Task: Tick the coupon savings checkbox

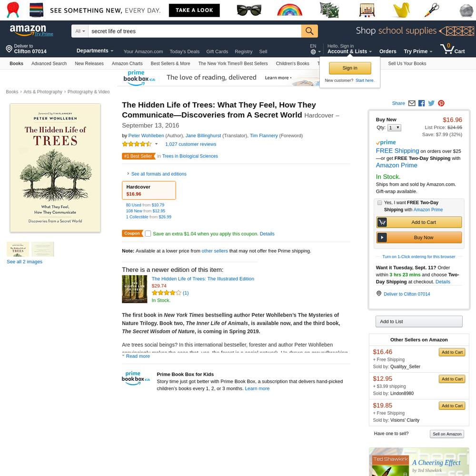Action: [148, 233]
